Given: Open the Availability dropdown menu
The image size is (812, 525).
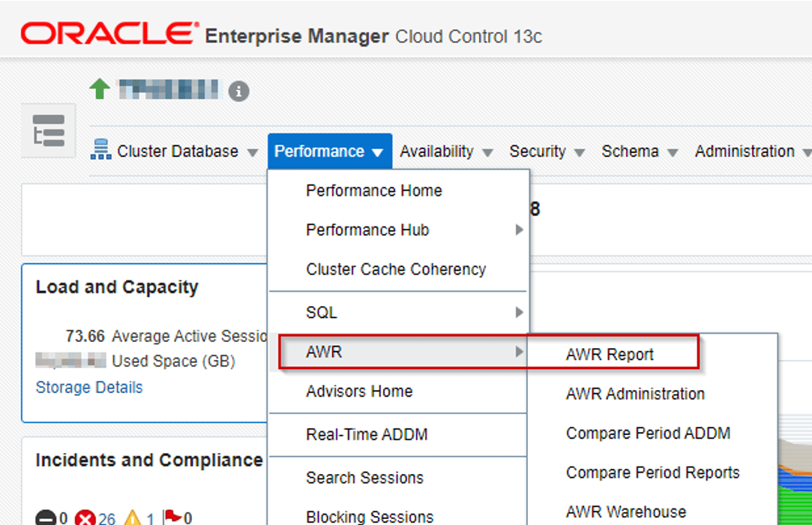Looking at the screenshot, I should (446, 151).
